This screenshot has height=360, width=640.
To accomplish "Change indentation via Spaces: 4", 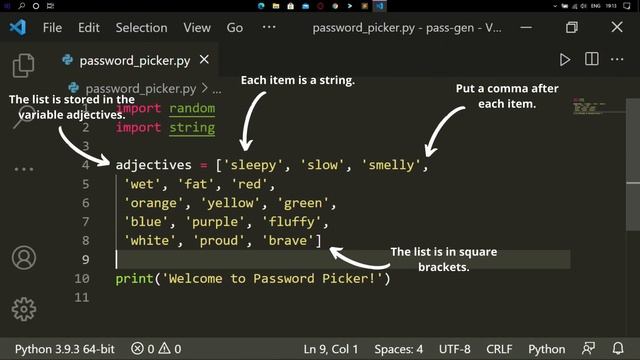I will pos(398,349).
